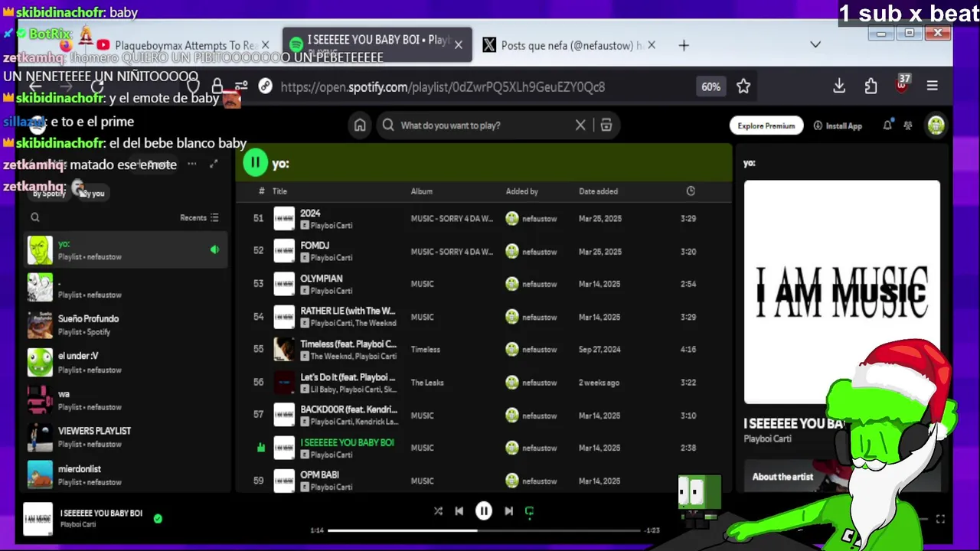
Task: Skip to the next track
Action: (x=508, y=511)
